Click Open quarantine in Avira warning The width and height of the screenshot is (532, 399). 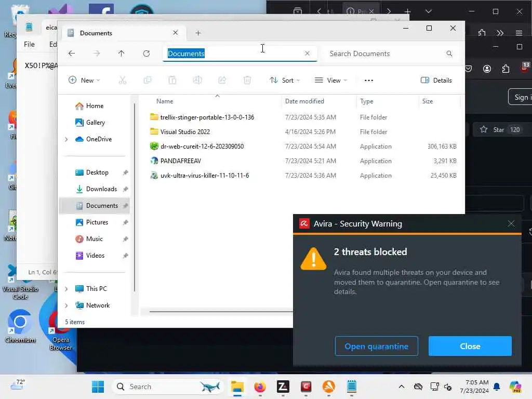click(376, 346)
